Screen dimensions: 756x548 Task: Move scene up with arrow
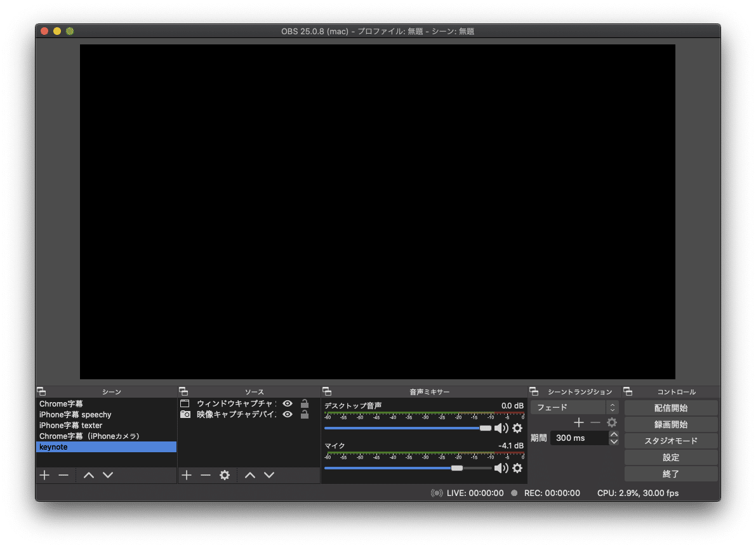(x=89, y=475)
